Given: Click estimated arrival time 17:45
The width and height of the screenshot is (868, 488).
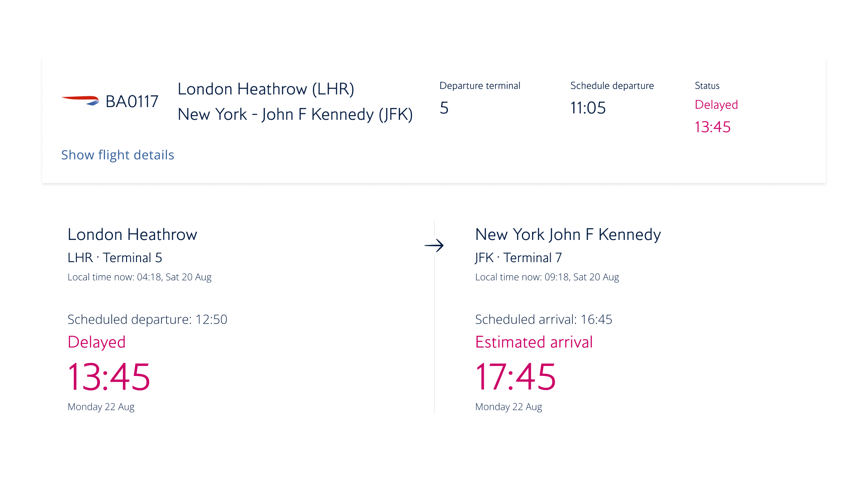Looking at the screenshot, I should 515,376.
